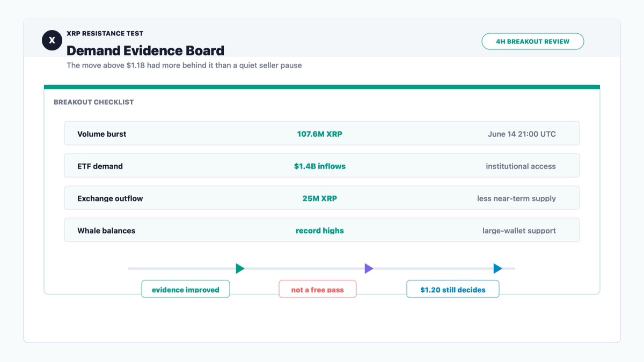Click the 'ETF demand' row label
Image resolution: width=644 pixels, height=362 pixels.
point(100,166)
